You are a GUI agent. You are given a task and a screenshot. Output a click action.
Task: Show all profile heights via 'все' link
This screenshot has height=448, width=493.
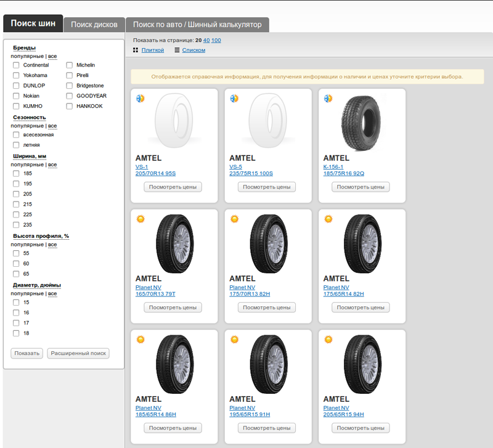(x=52, y=244)
